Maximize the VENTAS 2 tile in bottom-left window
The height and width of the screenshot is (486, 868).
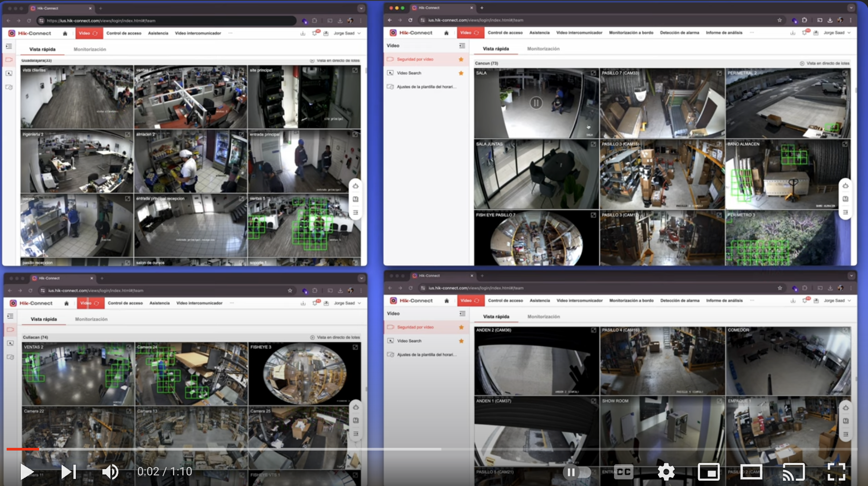pyautogui.click(x=129, y=347)
